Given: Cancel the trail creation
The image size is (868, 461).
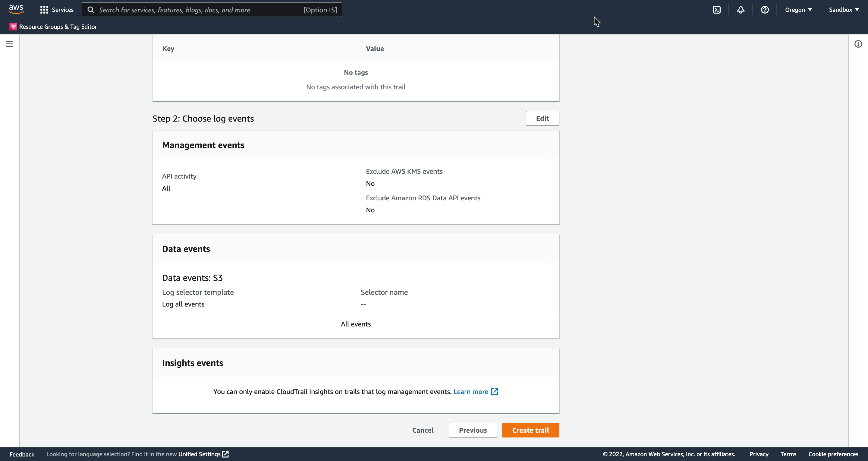Looking at the screenshot, I should (x=423, y=430).
